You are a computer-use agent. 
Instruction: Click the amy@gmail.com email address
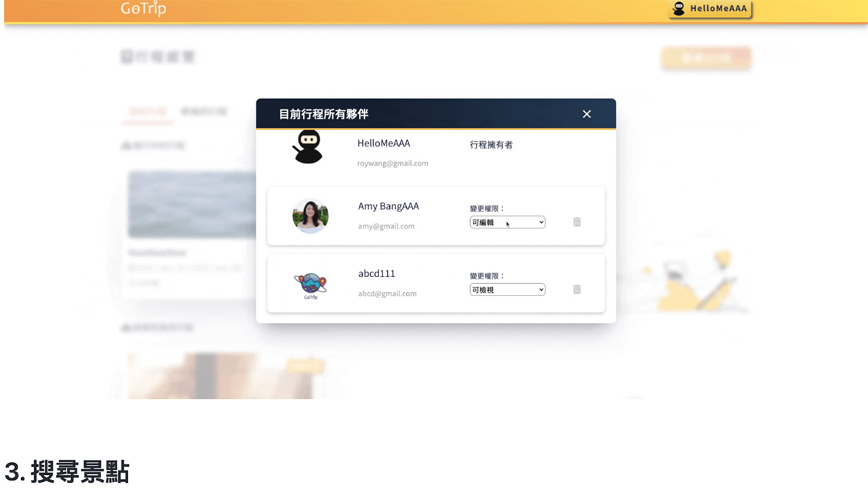pyautogui.click(x=386, y=226)
